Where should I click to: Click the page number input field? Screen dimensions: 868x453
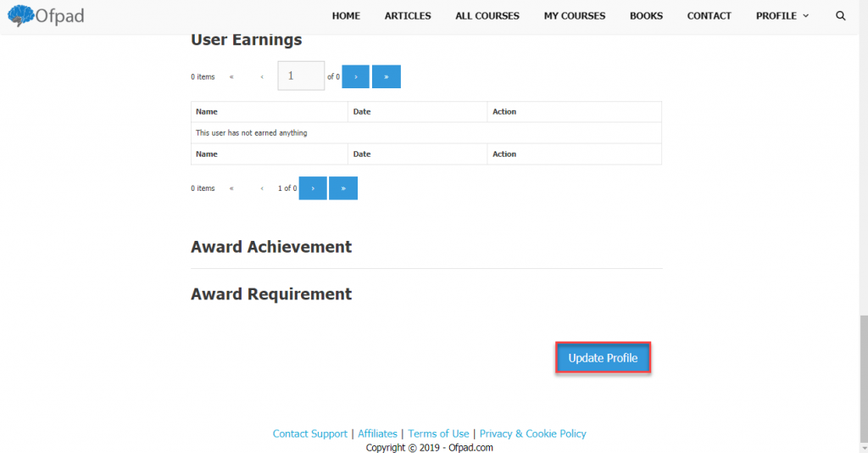(x=301, y=75)
